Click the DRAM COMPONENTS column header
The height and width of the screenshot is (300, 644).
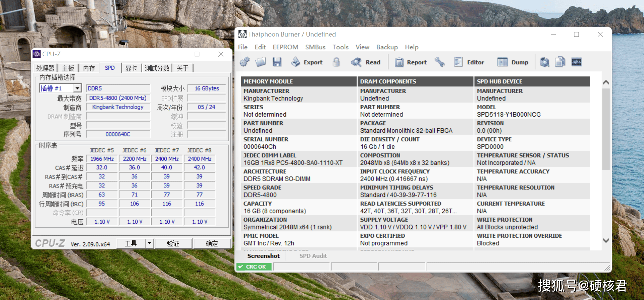[415, 81]
